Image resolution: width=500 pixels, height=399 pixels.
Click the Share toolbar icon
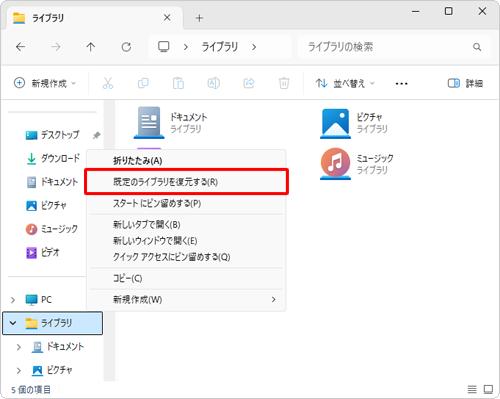pos(249,83)
